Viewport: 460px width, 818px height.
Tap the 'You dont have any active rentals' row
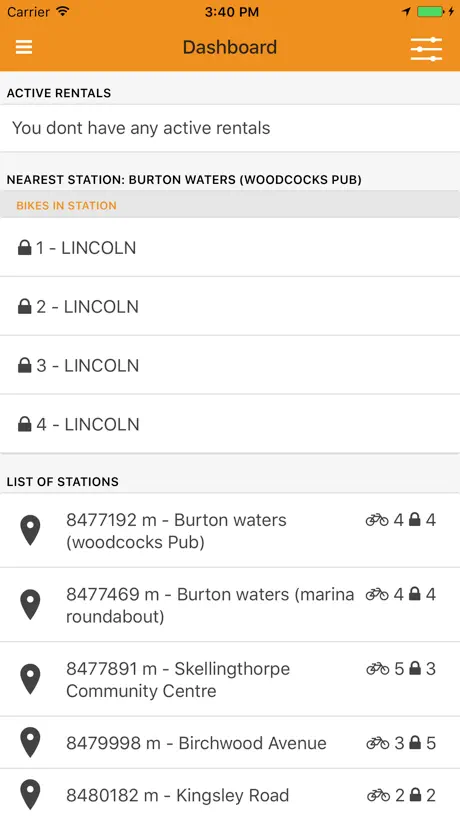(x=230, y=128)
